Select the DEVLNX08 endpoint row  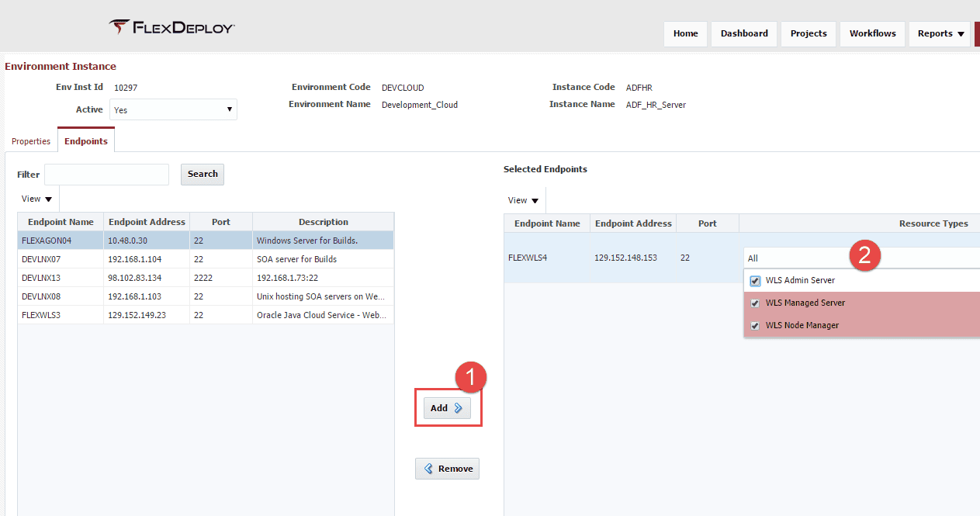click(206, 296)
